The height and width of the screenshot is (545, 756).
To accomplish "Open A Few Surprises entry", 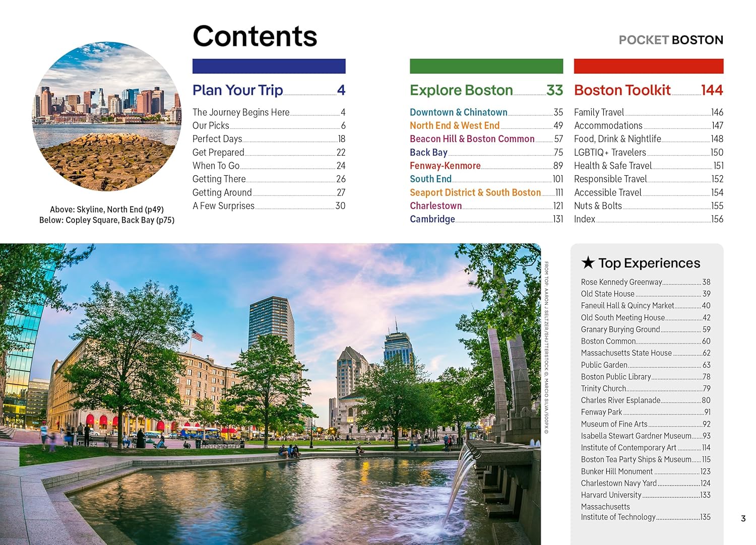I will click(x=223, y=206).
